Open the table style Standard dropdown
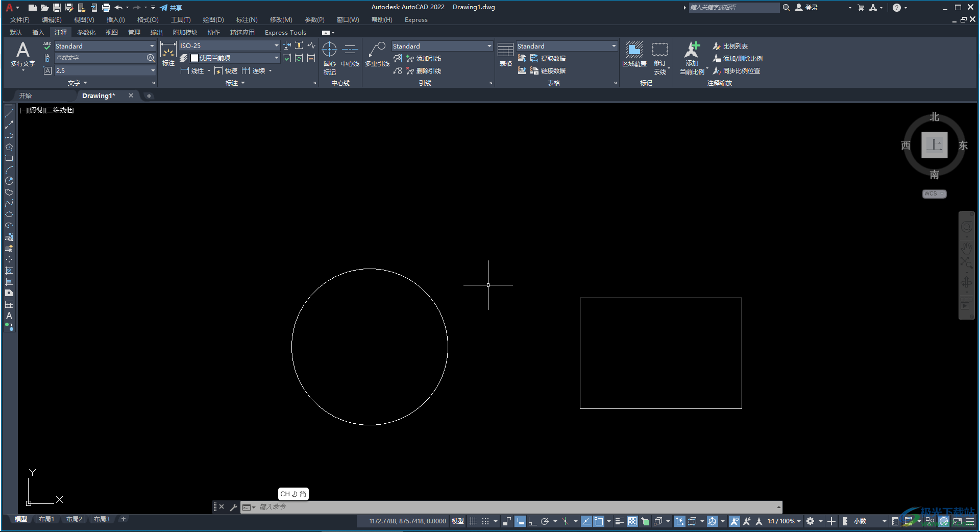The width and height of the screenshot is (980, 532). pos(614,46)
